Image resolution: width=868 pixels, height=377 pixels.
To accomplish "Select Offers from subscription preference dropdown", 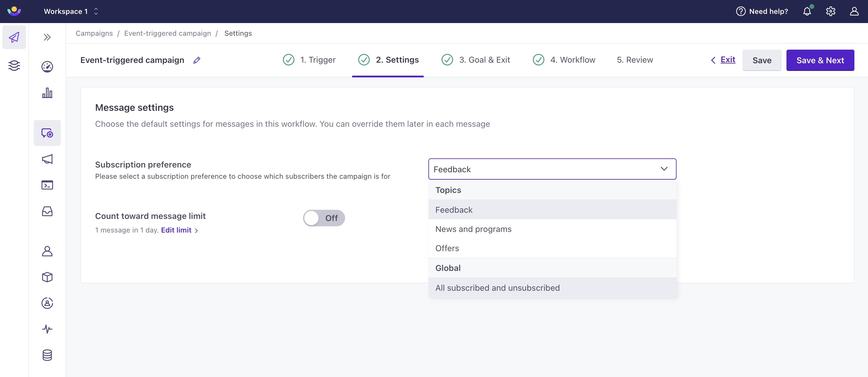I will tap(447, 248).
